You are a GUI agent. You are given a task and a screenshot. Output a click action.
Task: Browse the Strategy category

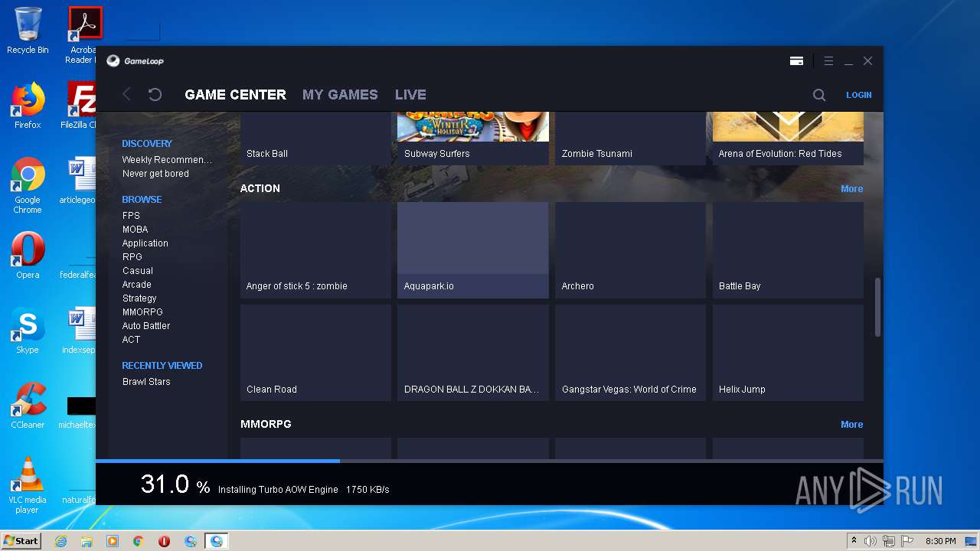coord(139,298)
